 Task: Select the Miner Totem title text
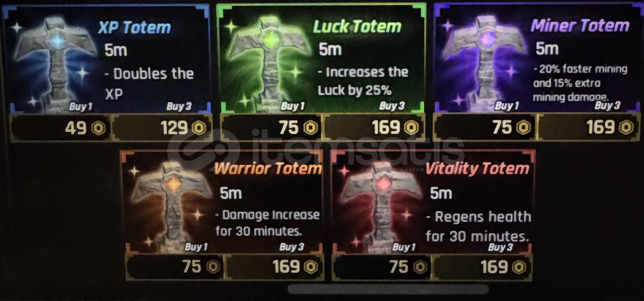click(x=580, y=26)
